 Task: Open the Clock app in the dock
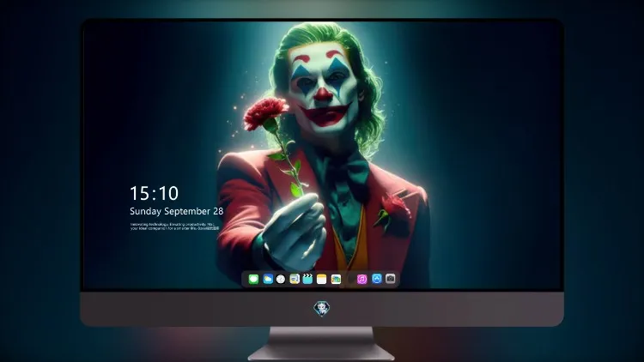[x=281, y=280]
